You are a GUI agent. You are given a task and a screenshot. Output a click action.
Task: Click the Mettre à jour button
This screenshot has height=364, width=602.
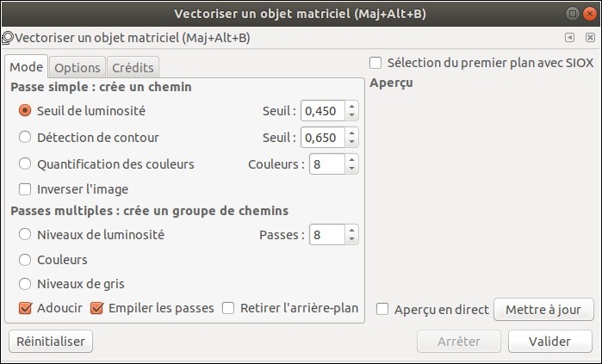543,310
